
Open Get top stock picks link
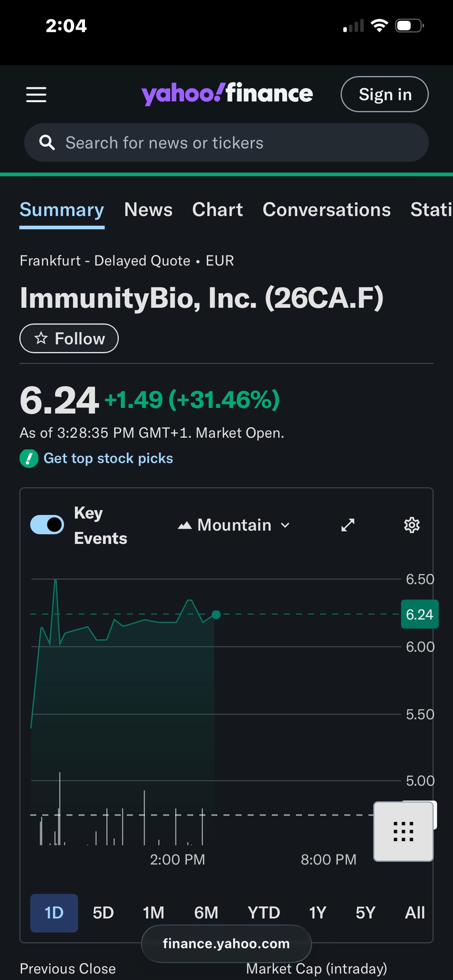pos(108,458)
